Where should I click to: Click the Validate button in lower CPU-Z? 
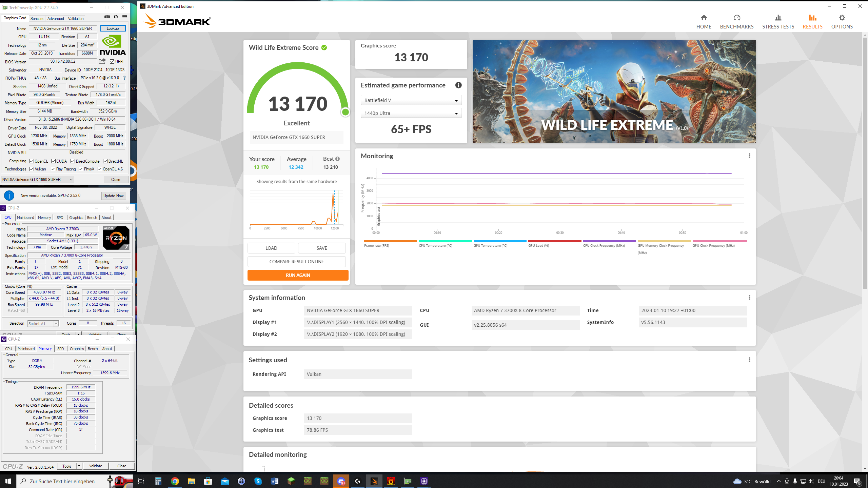click(96, 466)
